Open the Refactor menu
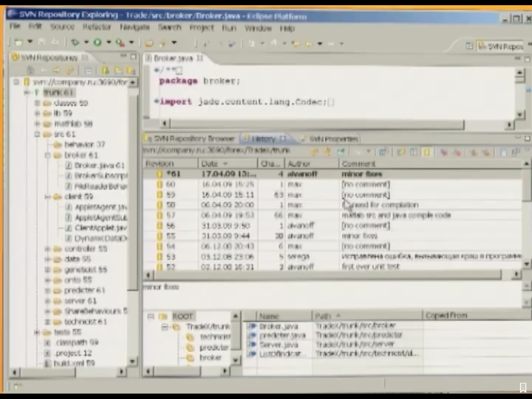The image size is (532, 399). click(97, 26)
